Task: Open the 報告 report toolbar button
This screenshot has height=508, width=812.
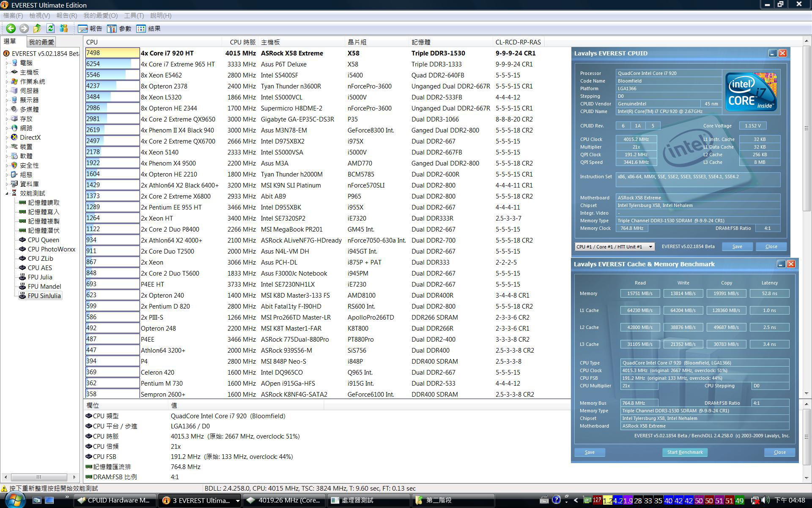Action: coord(91,29)
